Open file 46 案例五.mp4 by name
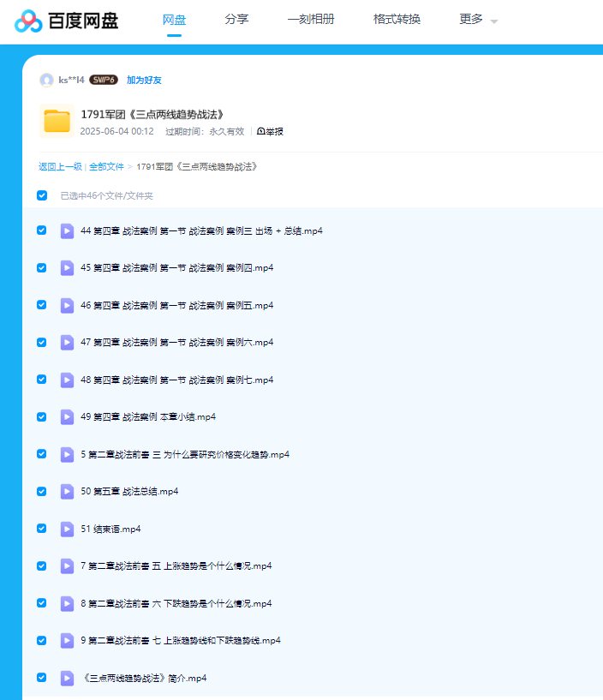The height and width of the screenshot is (700, 603). click(176, 305)
